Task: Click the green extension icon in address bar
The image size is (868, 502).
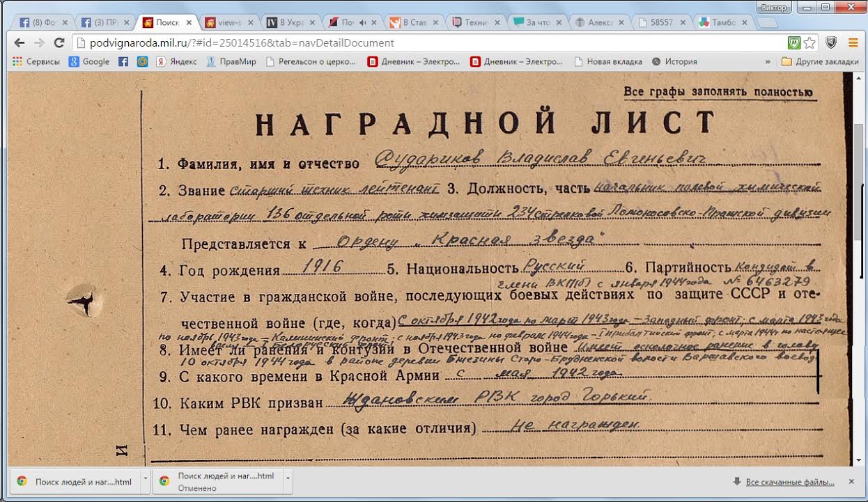Action: coord(793,42)
